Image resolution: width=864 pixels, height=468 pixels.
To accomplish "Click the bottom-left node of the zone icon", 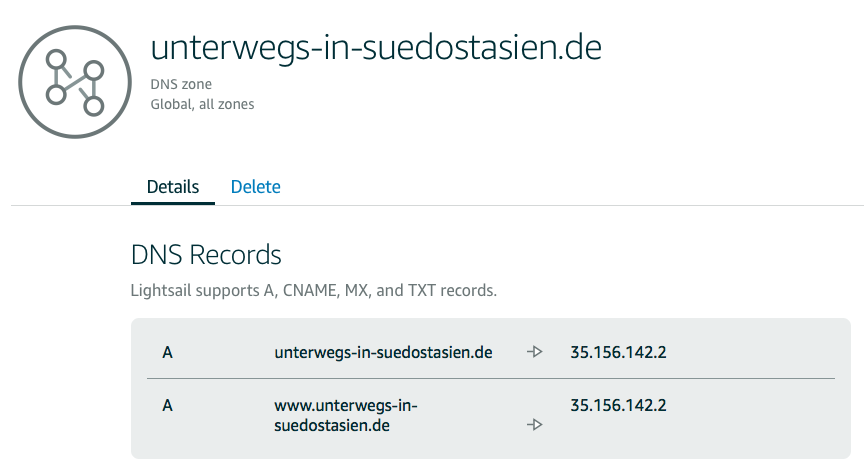I will coord(57,95).
